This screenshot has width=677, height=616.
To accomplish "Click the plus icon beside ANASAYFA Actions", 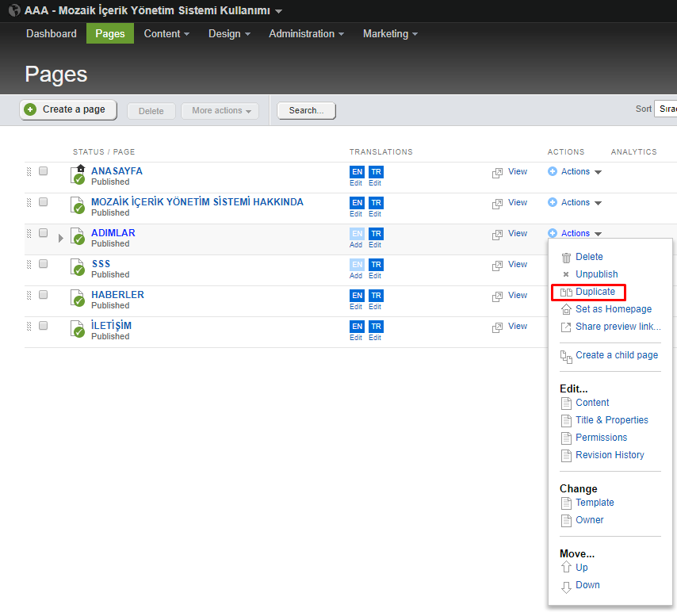I will pyautogui.click(x=553, y=171).
